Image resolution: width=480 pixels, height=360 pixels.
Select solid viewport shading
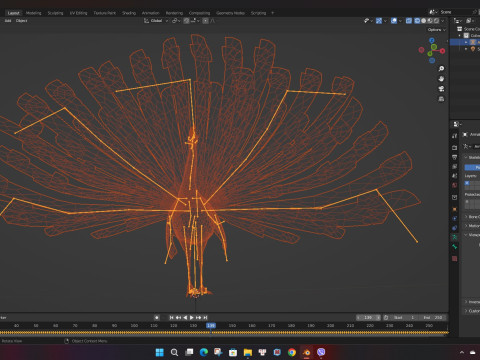[423, 21]
